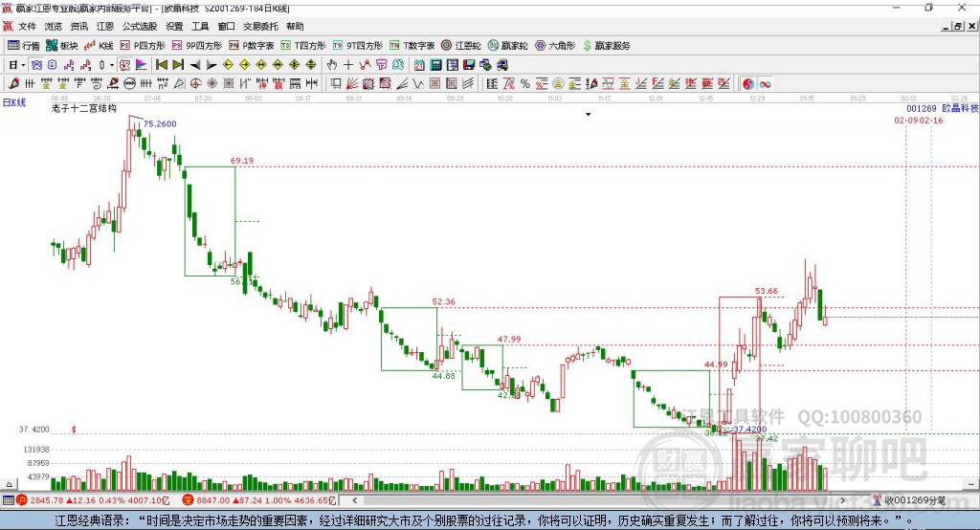Select the rectangle box drawing tool
This screenshot has width=980, height=530.
point(335,84)
